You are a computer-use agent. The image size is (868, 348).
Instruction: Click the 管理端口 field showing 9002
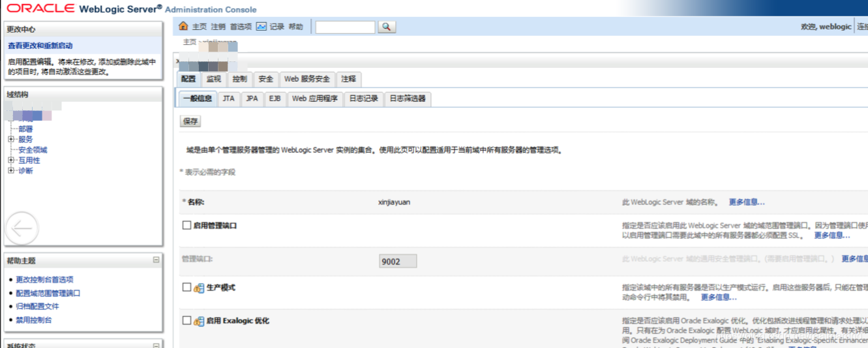tap(398, 261)
